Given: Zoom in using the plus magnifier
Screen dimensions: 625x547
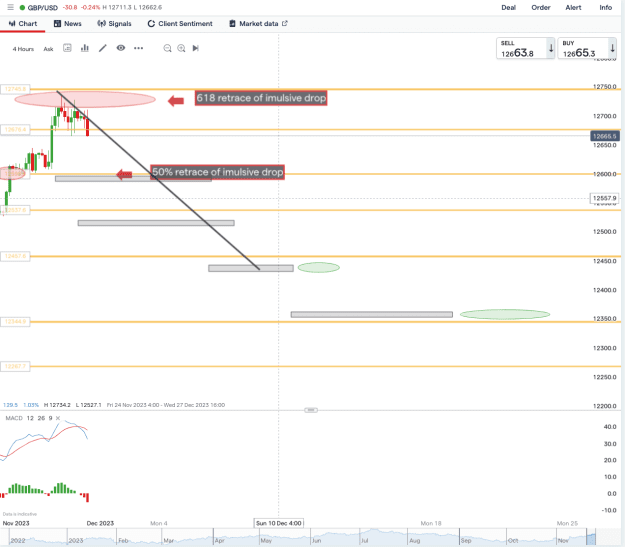Looking at the screenshot, I should click(x=181, y=48).
